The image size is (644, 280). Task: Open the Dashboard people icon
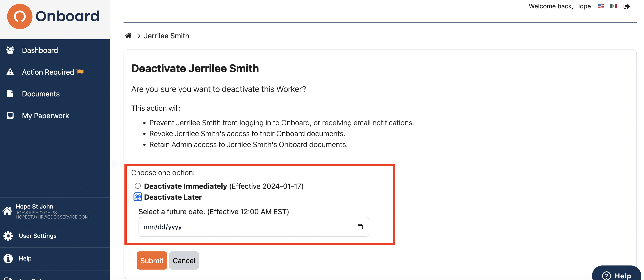tap(10, 50)
